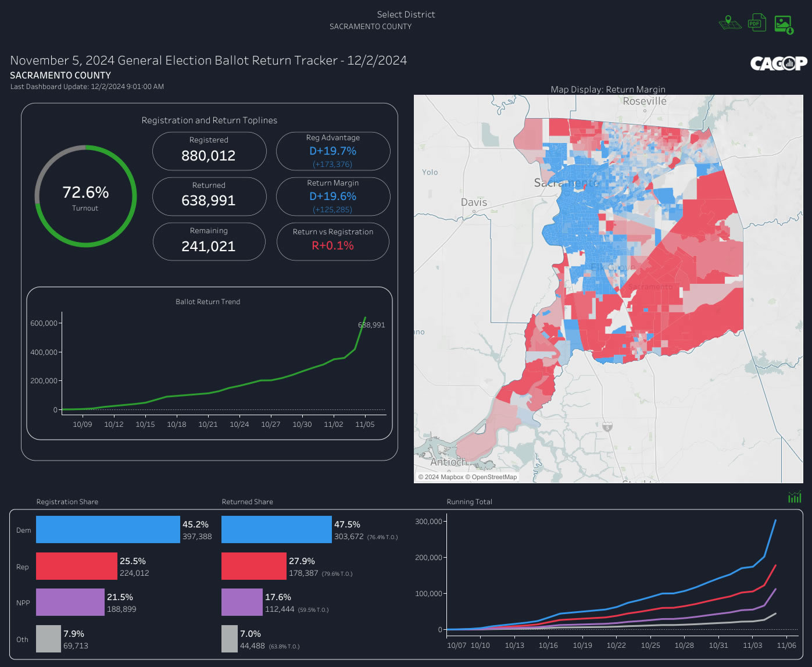The height and width of the screenshot is (667, 812).
Task: Open the OpenStreetMap attribution link
Action: tap(492, 477)
